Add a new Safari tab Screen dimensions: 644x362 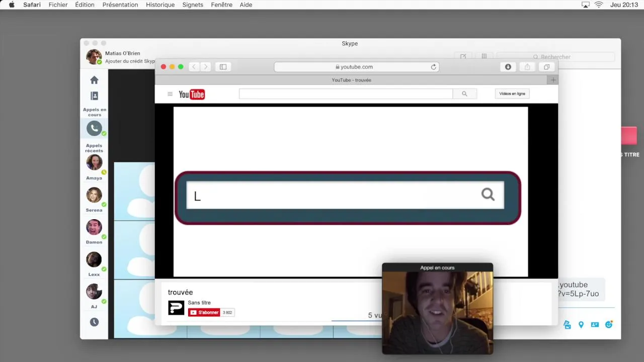click(553, 80)
